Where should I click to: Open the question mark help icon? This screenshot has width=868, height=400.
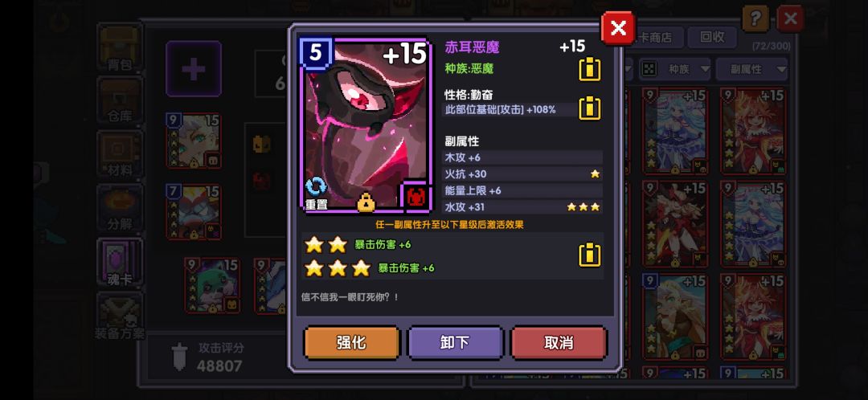(x=755, y=19)
